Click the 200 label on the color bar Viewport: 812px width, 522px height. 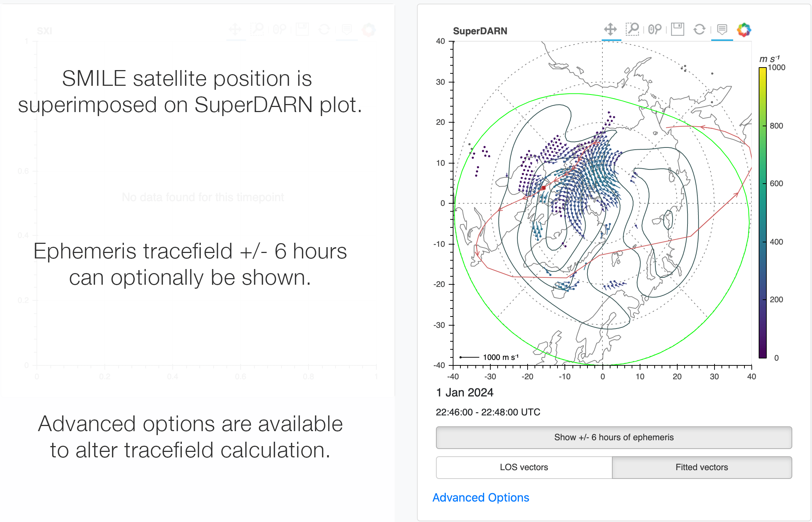pos(777,300)
